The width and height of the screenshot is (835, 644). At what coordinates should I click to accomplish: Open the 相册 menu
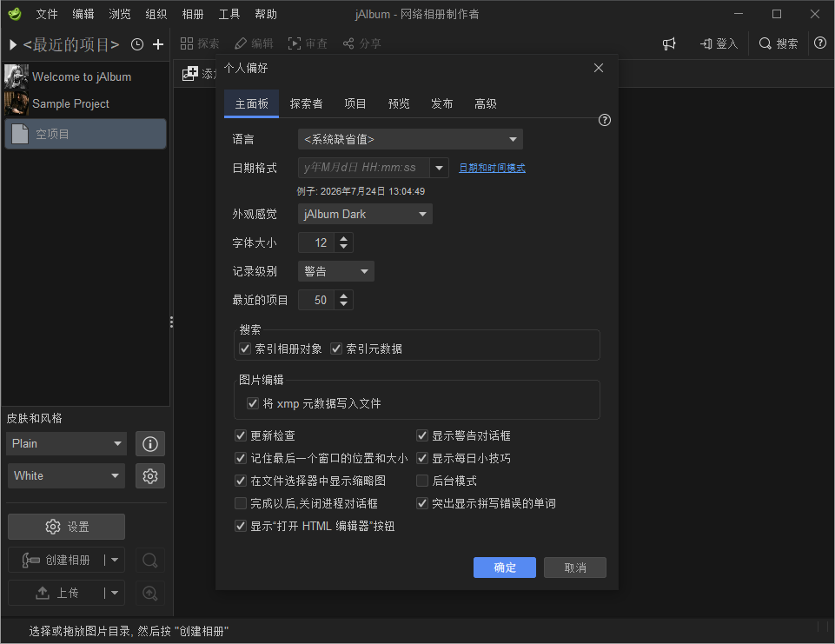[x=193, y=15]
